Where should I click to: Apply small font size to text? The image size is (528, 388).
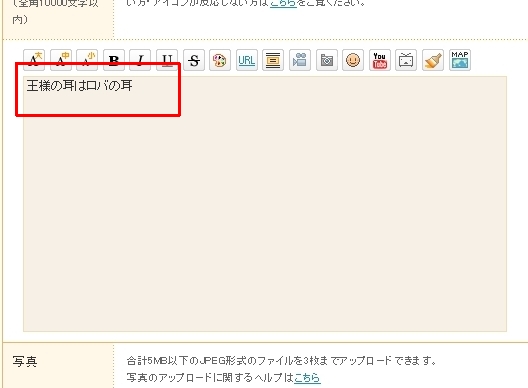tap(87, 60)
